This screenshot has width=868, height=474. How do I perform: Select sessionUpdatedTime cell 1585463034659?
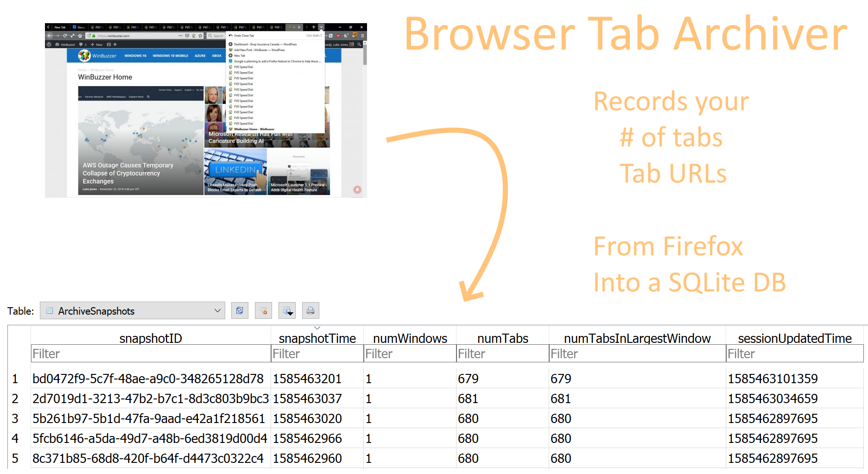[x=795, y=398]
